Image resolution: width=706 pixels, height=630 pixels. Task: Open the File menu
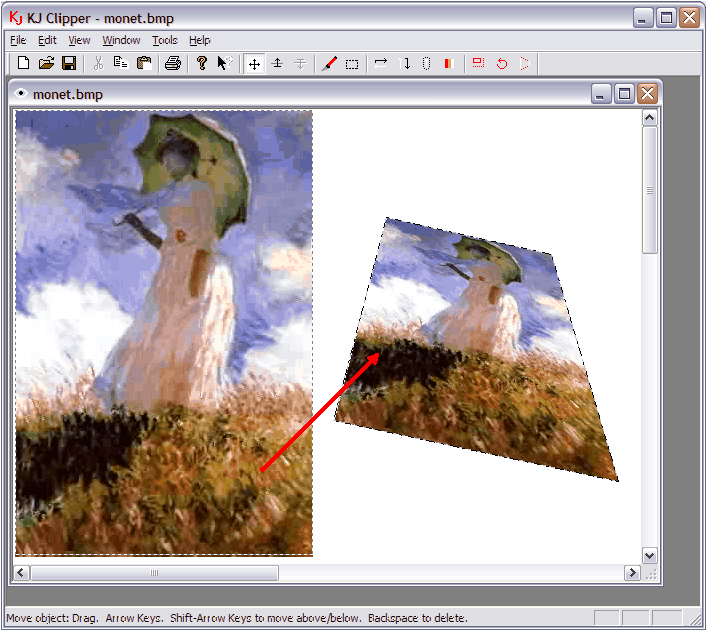(x=18, y=41)
